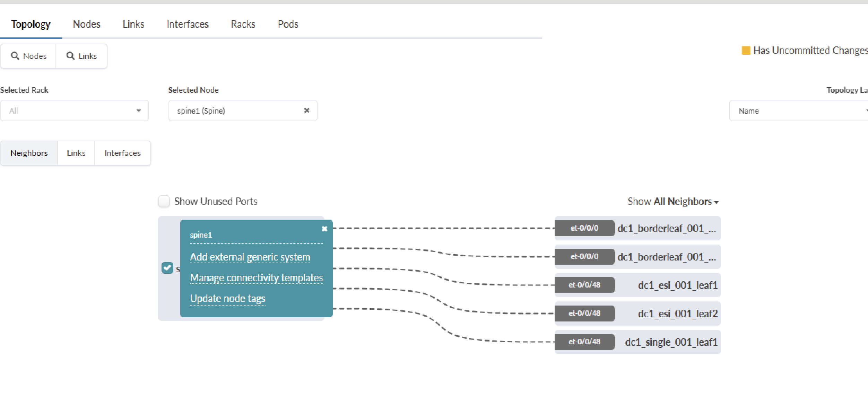Click the Has Uncommitted Changes label
The image size is (868, 406).
[810, 51]
